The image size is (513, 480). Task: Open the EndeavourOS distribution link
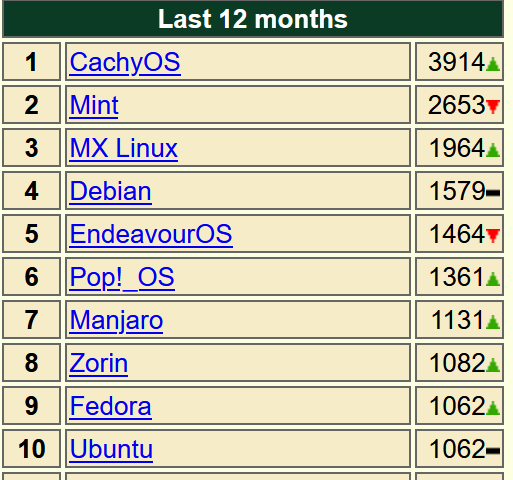pos(151,234)
